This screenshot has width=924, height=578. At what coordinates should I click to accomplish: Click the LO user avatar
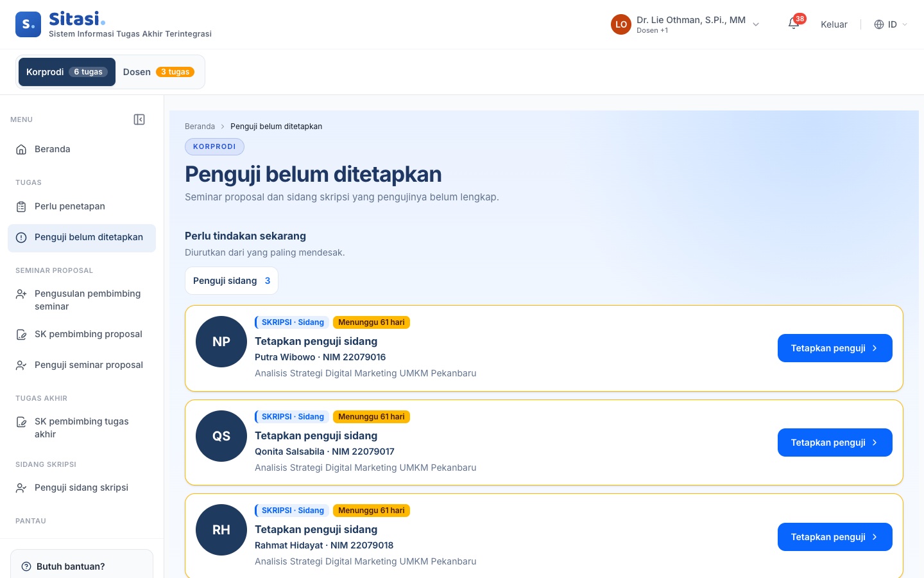621,24
